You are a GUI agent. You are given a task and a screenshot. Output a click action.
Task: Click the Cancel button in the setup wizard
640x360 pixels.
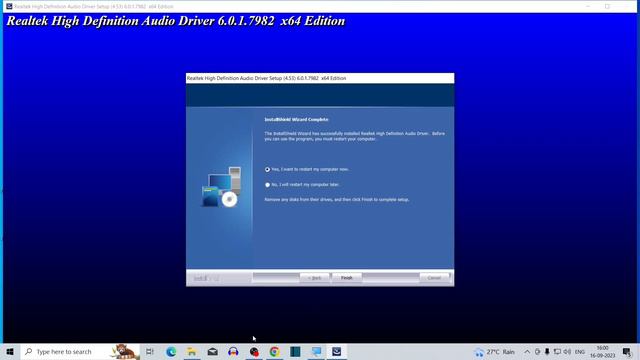click(x=434, y=278)
